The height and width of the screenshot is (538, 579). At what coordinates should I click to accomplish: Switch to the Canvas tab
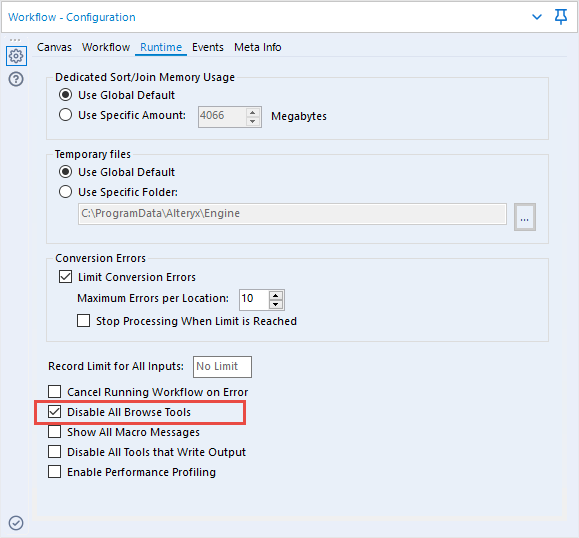tap(54, 47)
